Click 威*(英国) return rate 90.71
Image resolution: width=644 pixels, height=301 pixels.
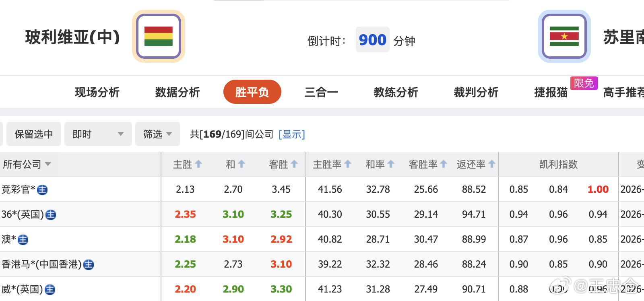click(x=474, y=289)
